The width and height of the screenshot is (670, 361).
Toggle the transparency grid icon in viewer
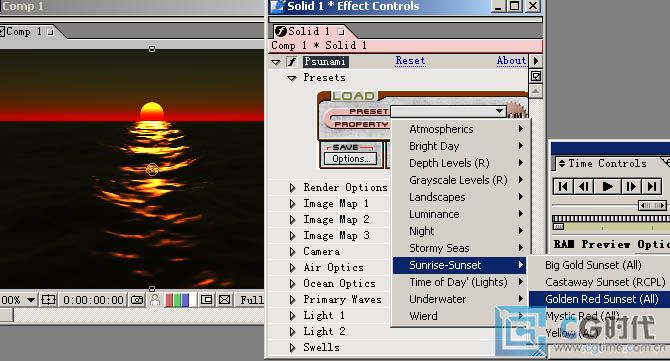(x=225, y=300)
